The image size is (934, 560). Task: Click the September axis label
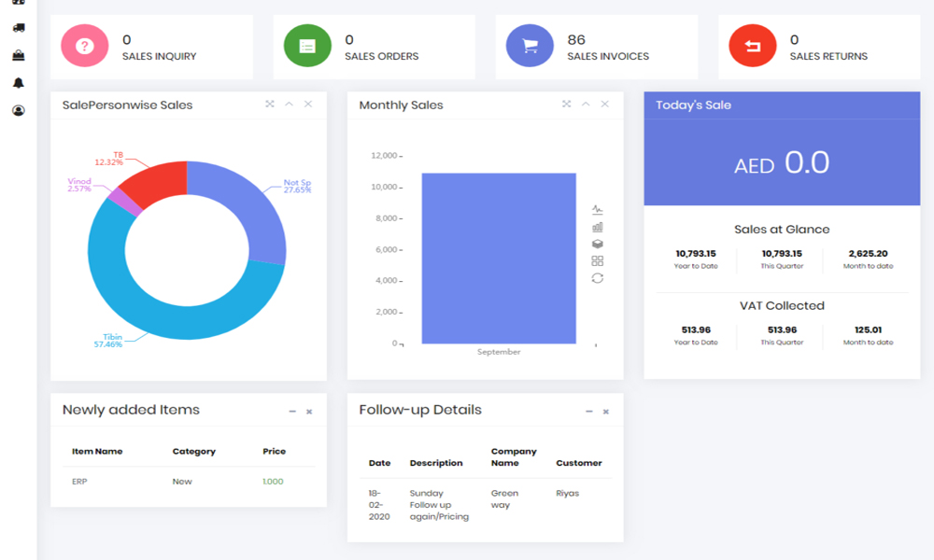click(499, 352)
